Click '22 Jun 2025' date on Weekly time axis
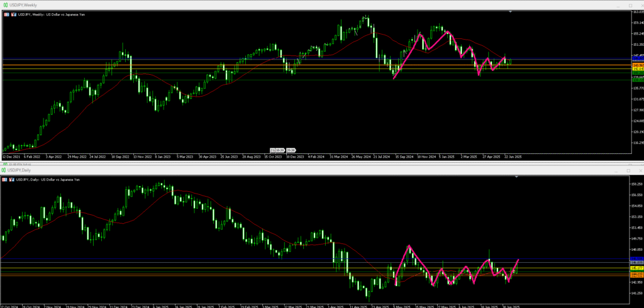Viewport: 644px width, 308px height. [513, 157]
